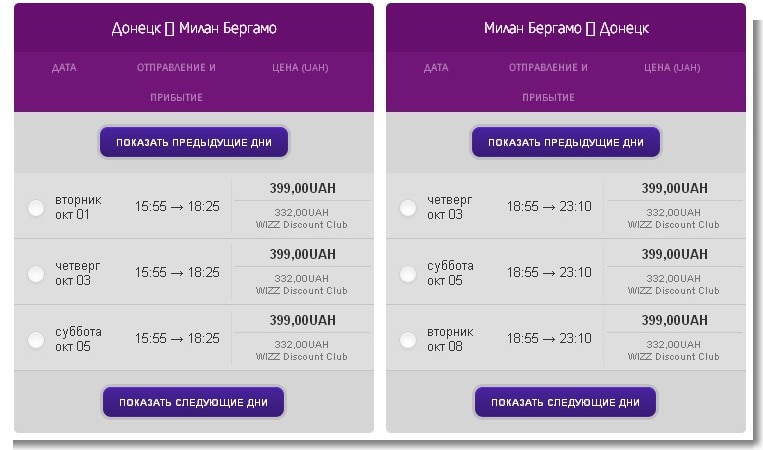
Task: Click the Донецк → Милан Бергамо route header
Action: tap(193, 28)
